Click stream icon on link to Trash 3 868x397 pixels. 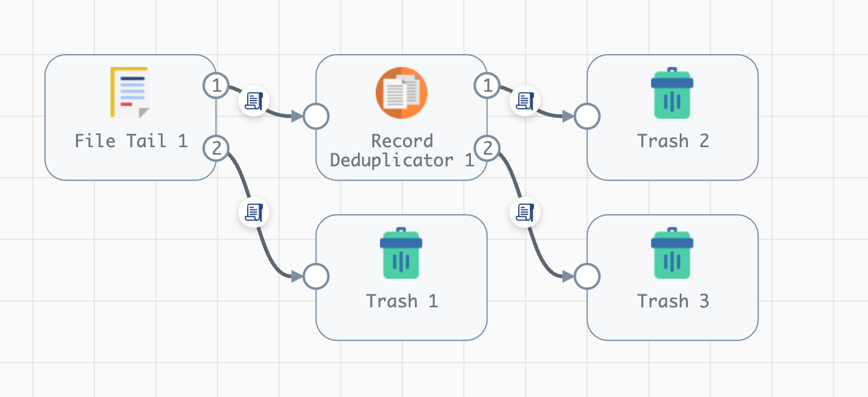tap(524, 212)
